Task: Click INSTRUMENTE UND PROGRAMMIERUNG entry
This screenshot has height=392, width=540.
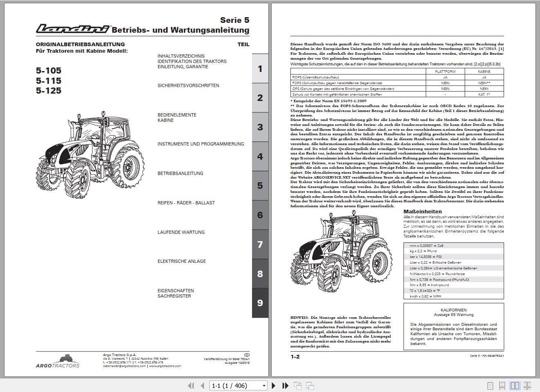Action: click(x=200, y=144)
